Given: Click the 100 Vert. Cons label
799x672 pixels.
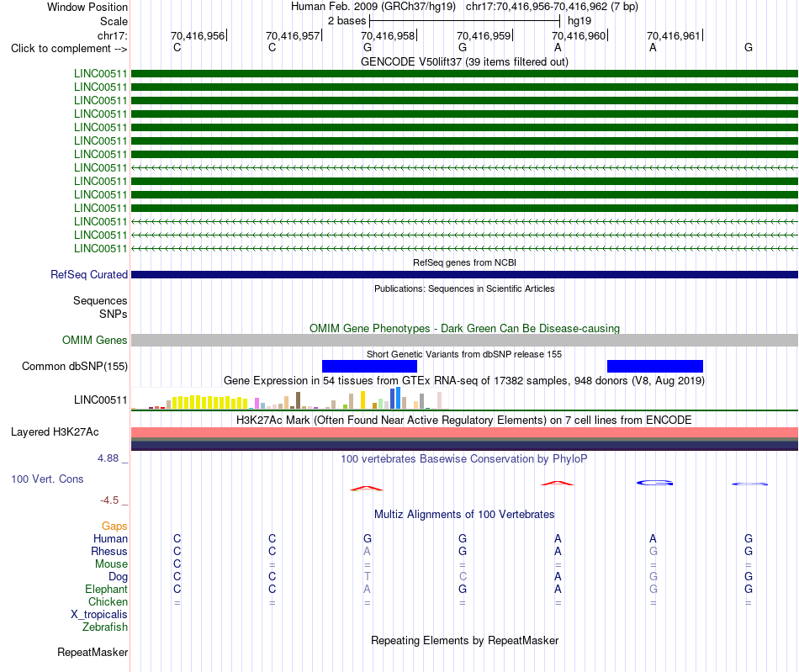Looking at the screenshot, I should (x=47, y=479).
